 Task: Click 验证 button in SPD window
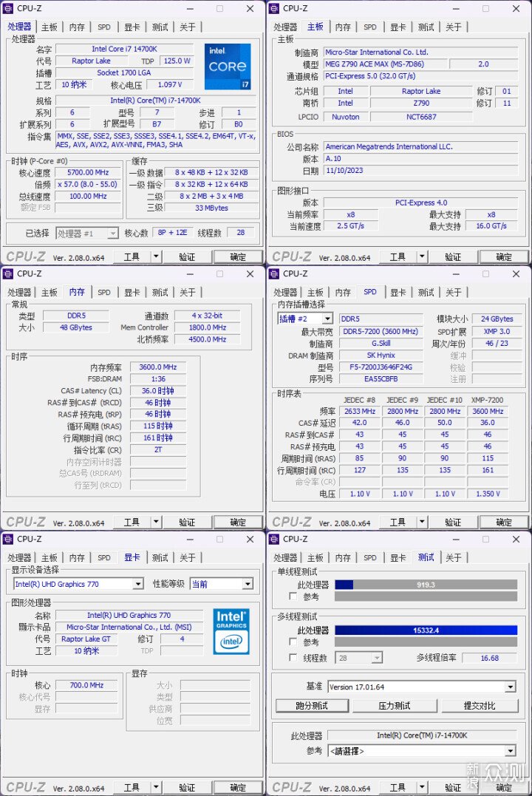[453, 522]
